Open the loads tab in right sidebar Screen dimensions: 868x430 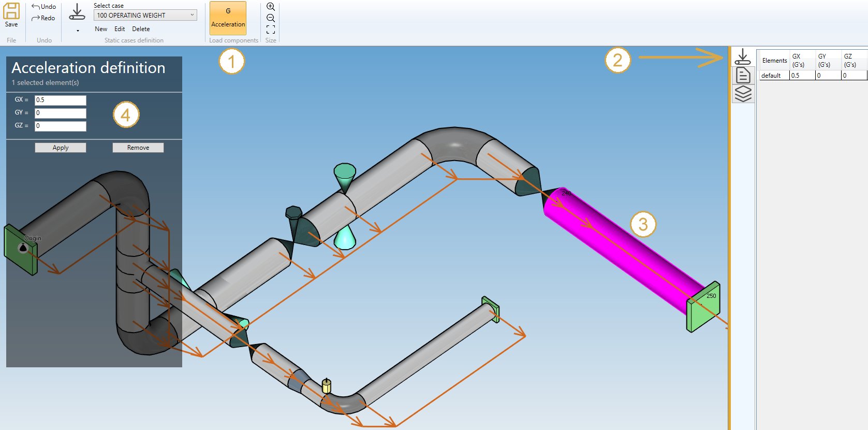[x=743, y=56]
